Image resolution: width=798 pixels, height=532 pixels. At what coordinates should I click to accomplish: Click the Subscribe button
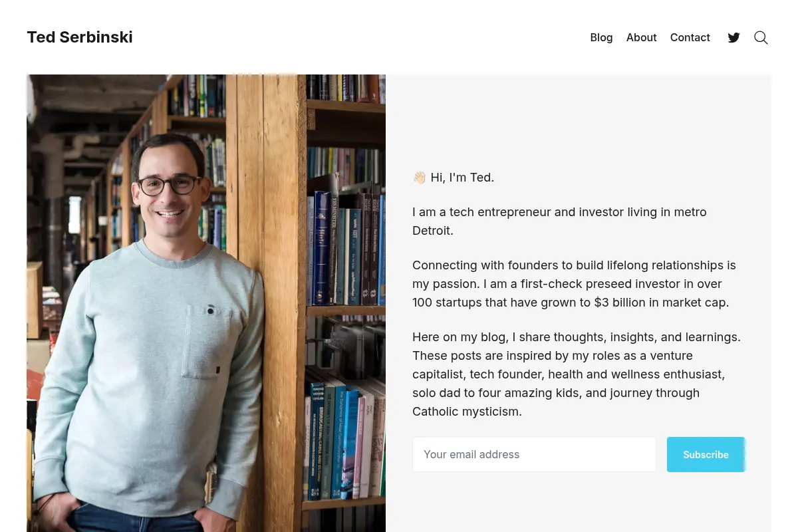(x=706, y=454)
